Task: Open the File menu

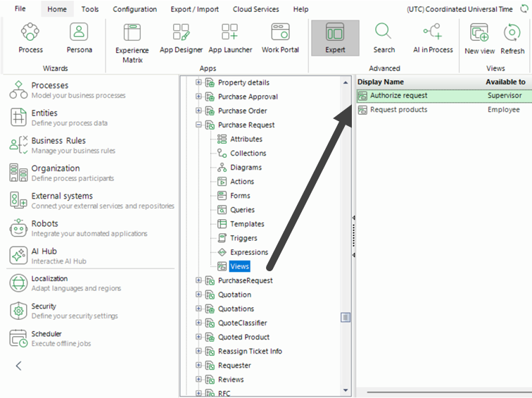Action: (x=20, y=9)
